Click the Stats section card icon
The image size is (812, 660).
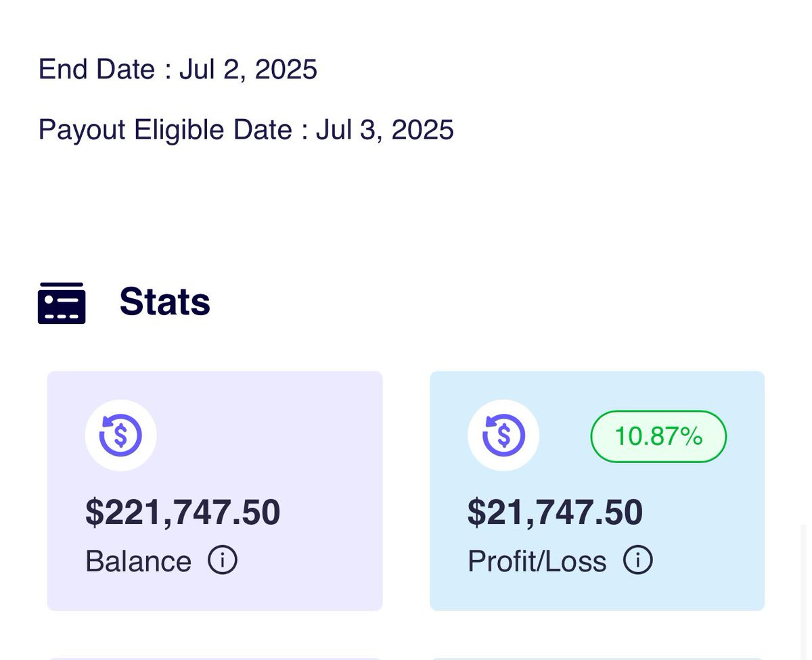tap(62, 303)
